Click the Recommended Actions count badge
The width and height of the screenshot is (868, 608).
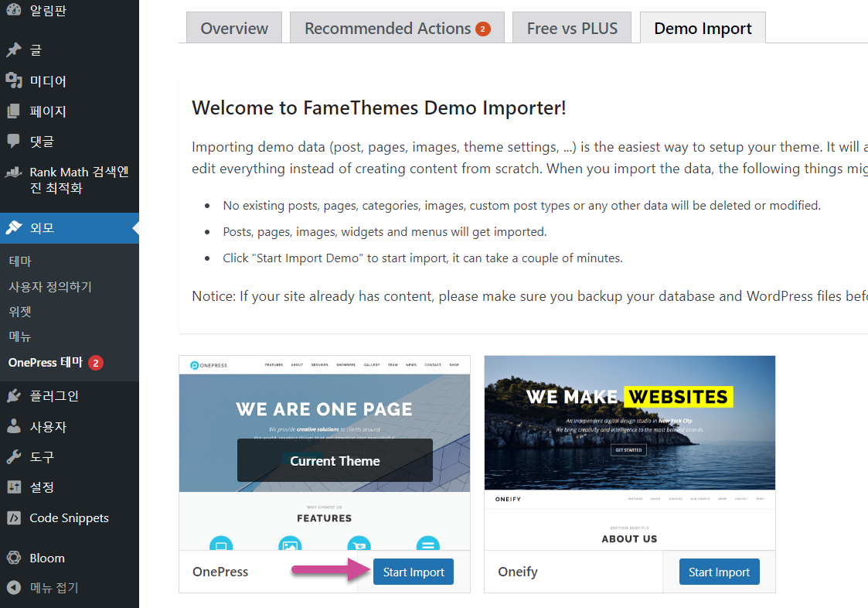coord(483,29)
